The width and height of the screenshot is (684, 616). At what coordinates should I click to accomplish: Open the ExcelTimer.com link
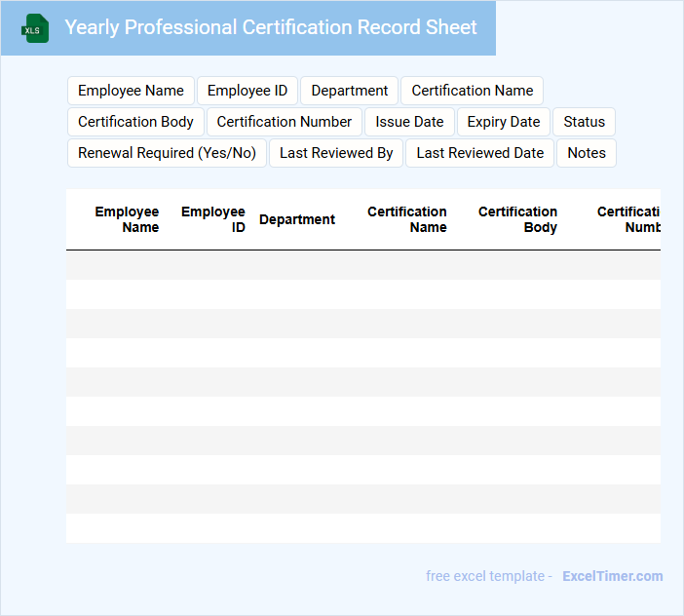(x=612, y=576)
